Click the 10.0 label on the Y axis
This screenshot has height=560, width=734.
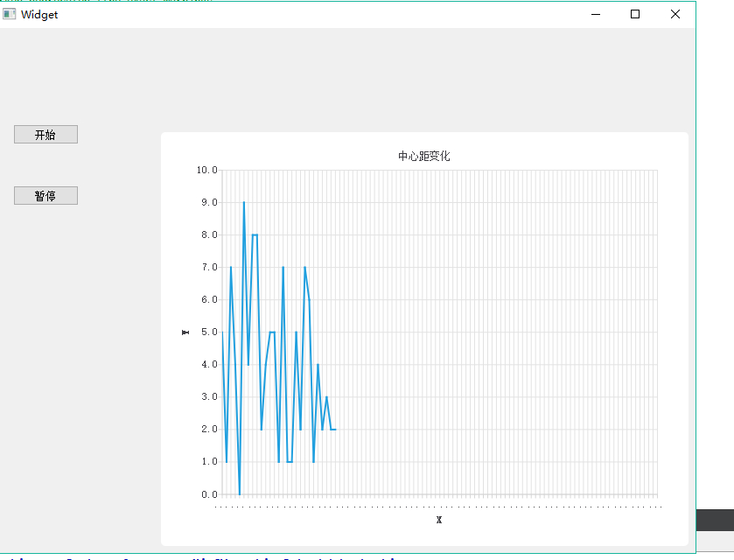click(x=207, y=170)
